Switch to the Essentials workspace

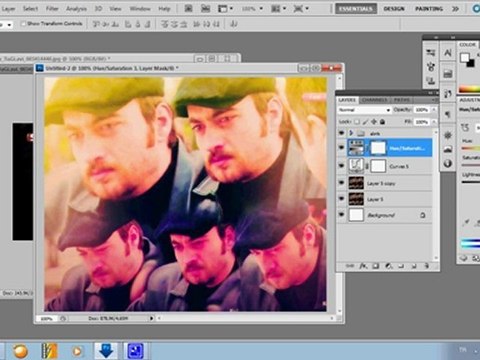tap(356, 9)
